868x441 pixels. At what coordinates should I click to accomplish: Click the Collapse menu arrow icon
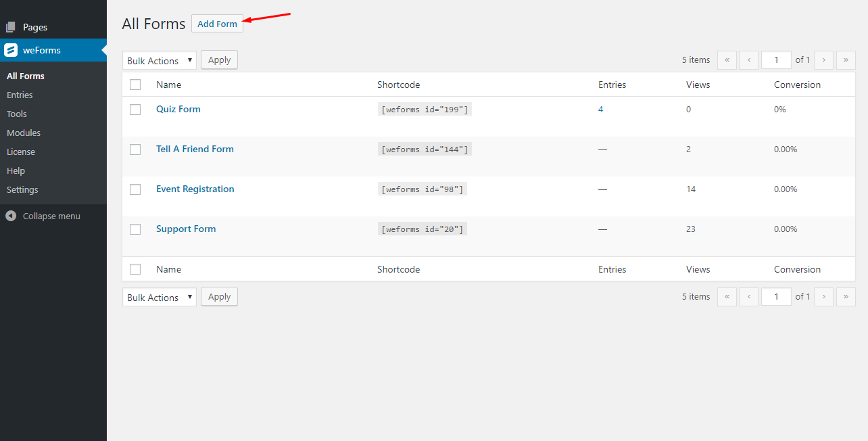click(11, 216)
